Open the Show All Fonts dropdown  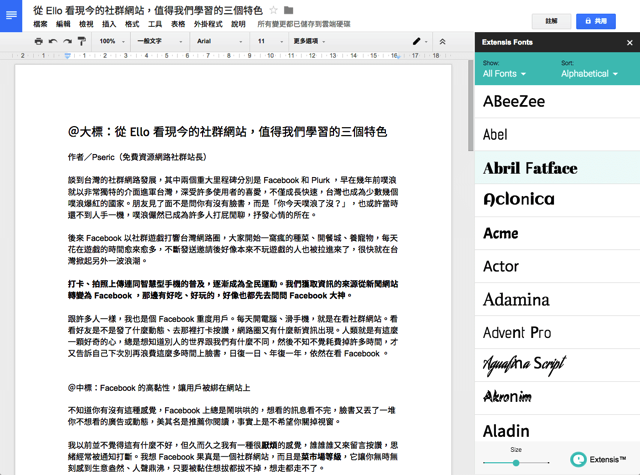(x=504, y=74)
